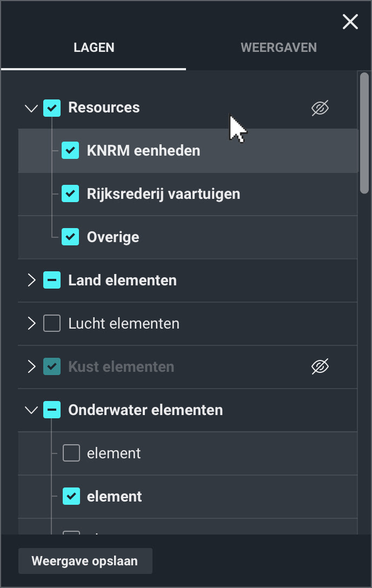Image resolution: width=372 pixels, height=588 pixels.
Task: Click the vertical scrollbar thumb
Action: tap(364, 132)
